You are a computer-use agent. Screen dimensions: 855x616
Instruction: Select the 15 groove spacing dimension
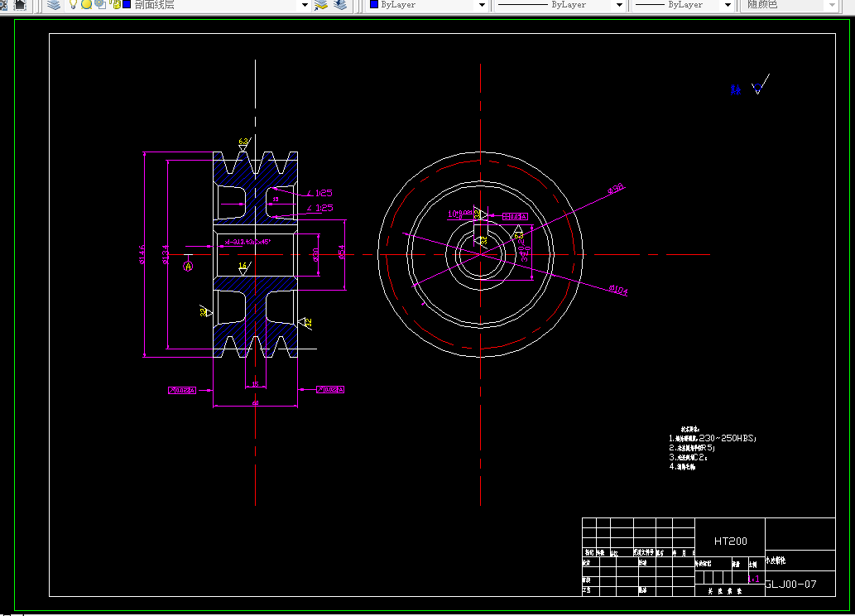coord(255,384)
